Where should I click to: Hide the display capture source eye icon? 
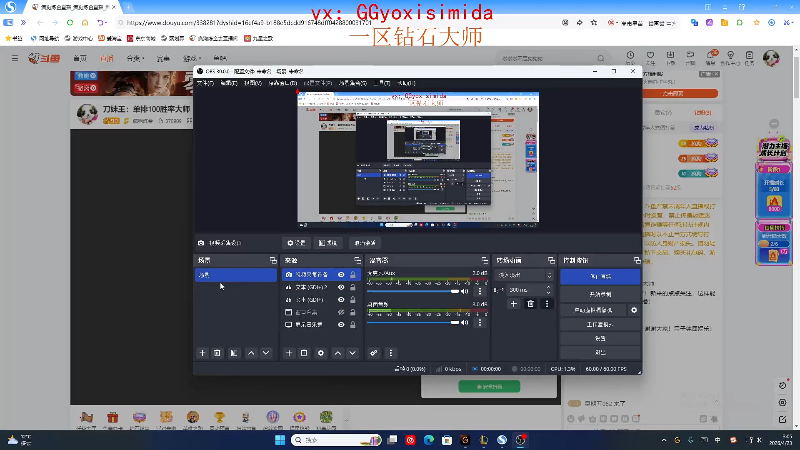pyautogui.click(x=341, y=324)
